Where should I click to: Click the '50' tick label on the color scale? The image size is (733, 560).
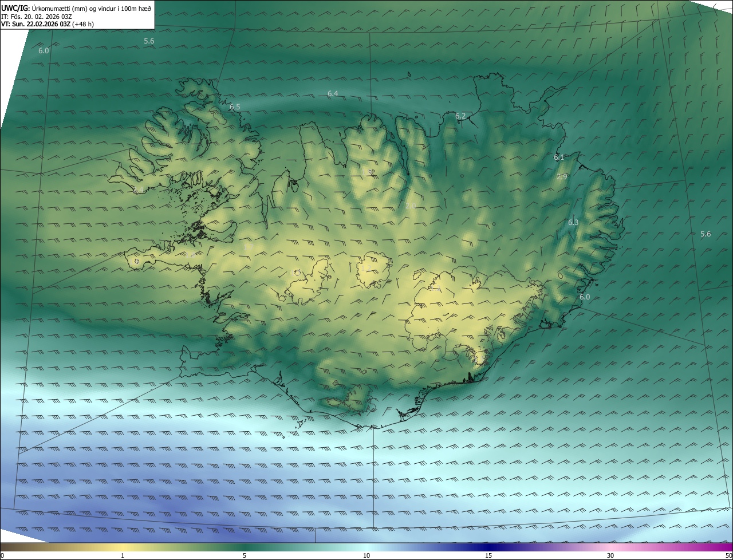pos(729,556)
